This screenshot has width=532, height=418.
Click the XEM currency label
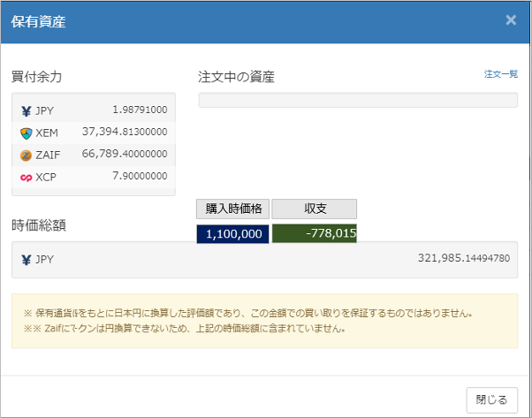click(47, 133)
